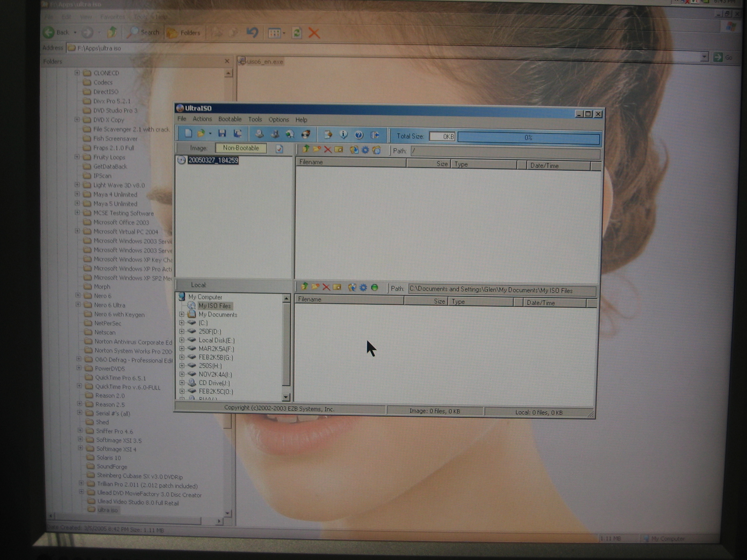
Task: Click the blue Help question mark icon
Action: 359,135
